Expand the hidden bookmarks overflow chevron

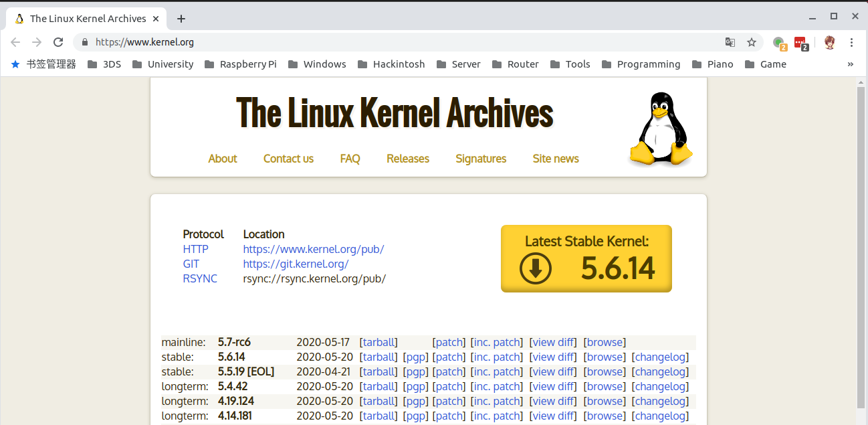click(850, 64)
